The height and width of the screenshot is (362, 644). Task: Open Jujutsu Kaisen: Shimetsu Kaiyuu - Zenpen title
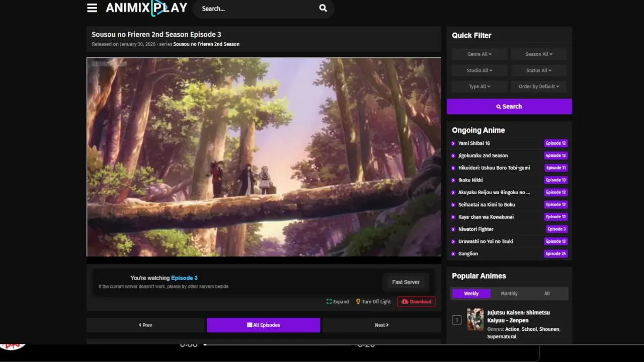click(518, 316)
